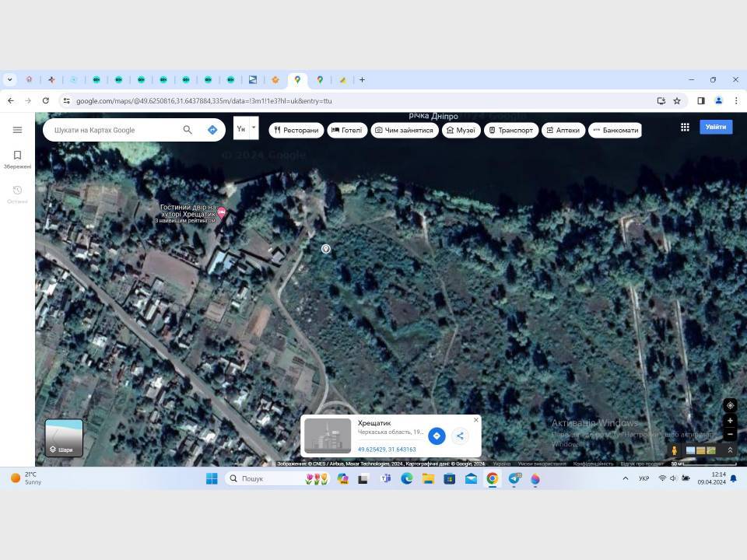Viewport: 747px width, 560px height.
Task: Open the Google apps grid
Action: 685,127
